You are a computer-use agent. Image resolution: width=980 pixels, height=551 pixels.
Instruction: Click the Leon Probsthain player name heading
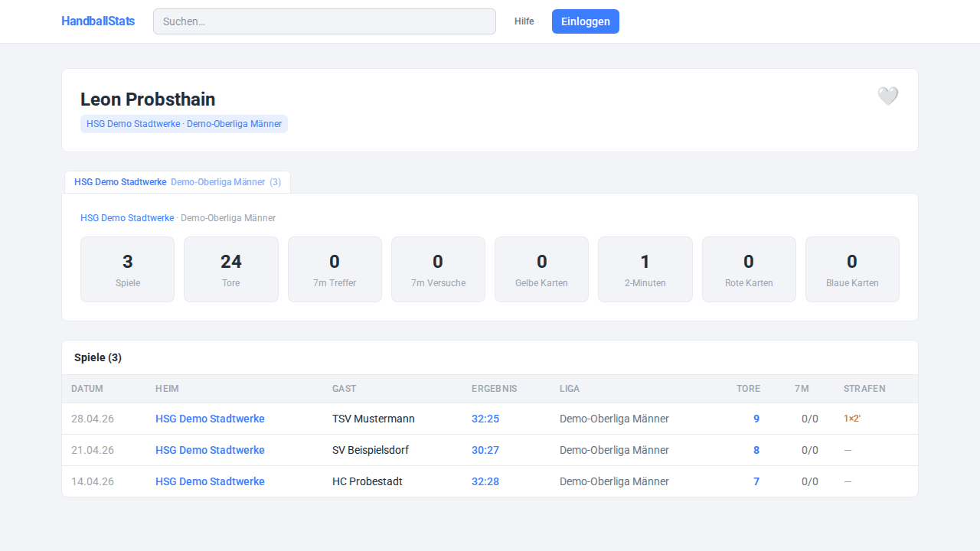point(148,99)
